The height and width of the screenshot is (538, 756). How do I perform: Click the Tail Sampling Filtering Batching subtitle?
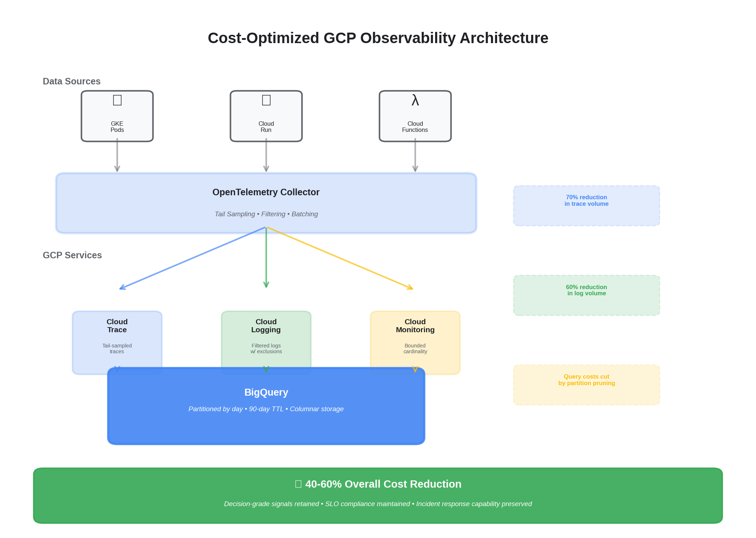pos(266,214)
